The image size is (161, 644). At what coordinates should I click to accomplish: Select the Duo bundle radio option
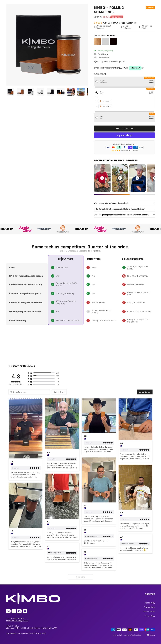pos(97,93)
